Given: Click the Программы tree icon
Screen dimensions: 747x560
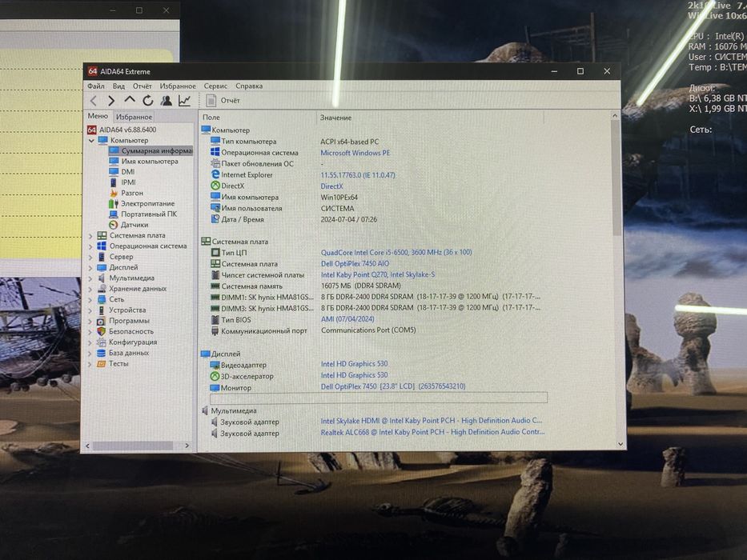Looking at the screenshot, I should [x=101, y=321].
